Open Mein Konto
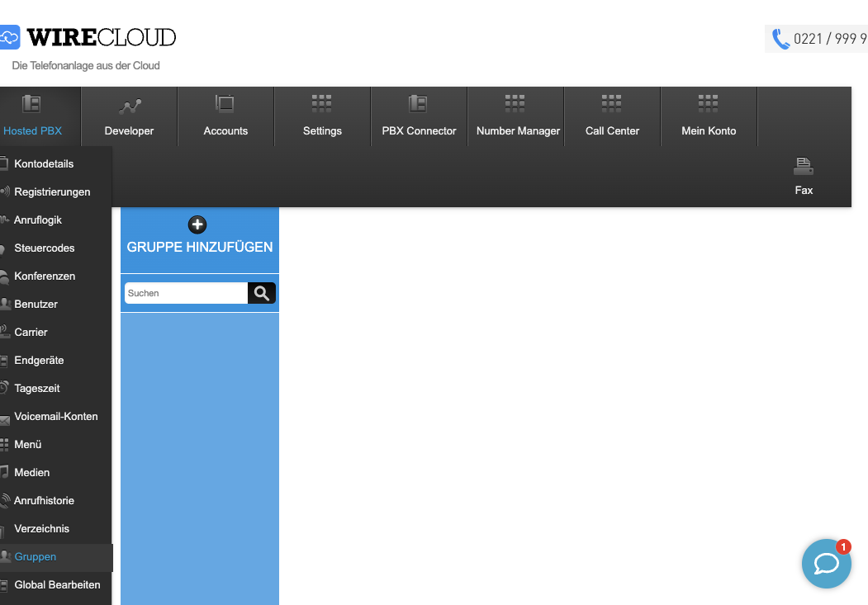868x605 pixels. (708, 116)
